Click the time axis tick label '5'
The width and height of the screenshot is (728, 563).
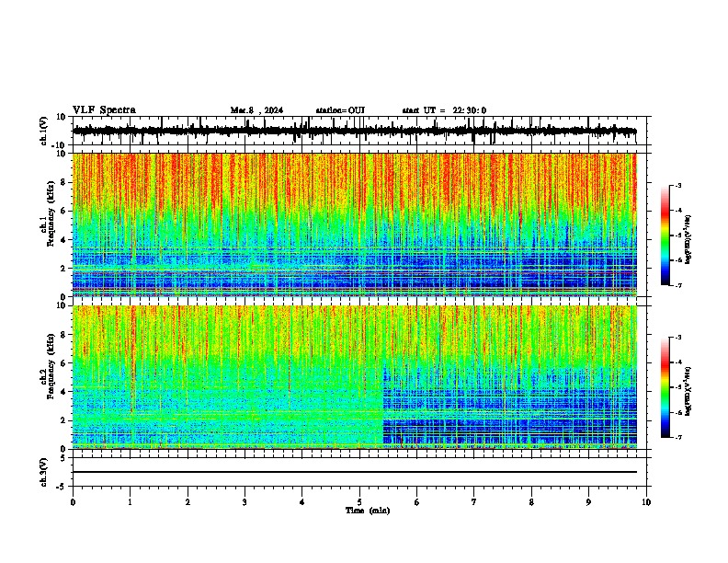point(359,502)
